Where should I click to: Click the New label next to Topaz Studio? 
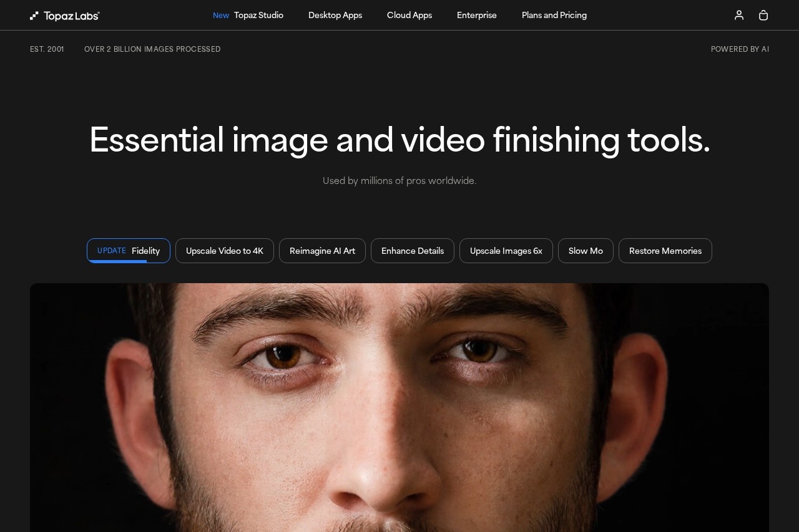coord(221,15)
